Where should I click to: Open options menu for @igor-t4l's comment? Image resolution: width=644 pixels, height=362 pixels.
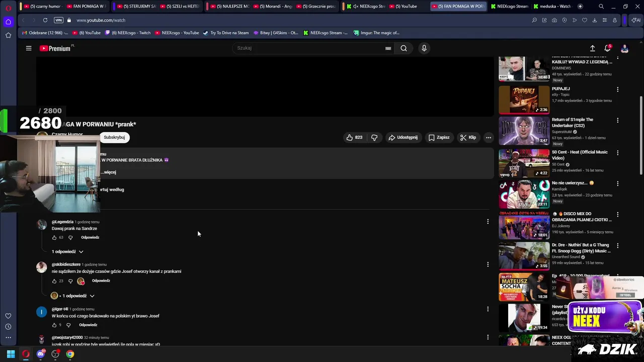coord(488,309)
